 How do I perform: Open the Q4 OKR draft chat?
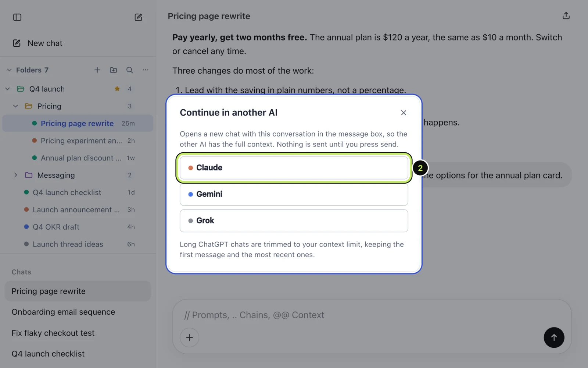[x=78, y=227]
